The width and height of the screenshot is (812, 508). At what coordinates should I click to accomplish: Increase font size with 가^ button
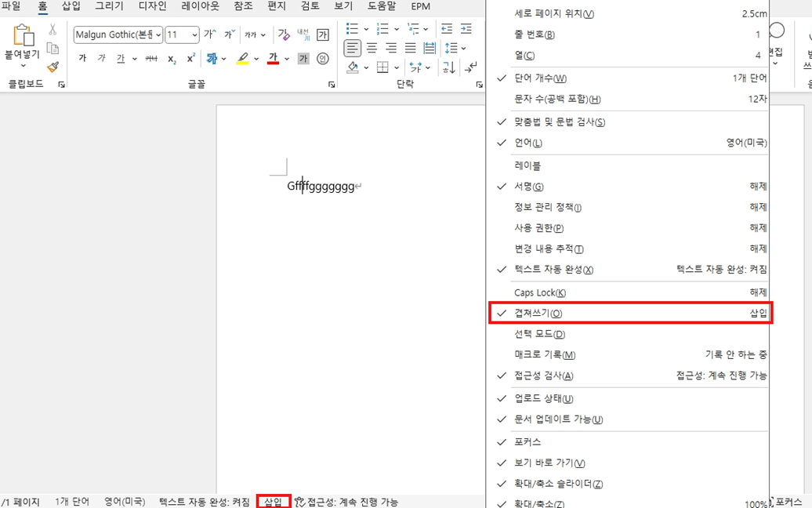210,34
